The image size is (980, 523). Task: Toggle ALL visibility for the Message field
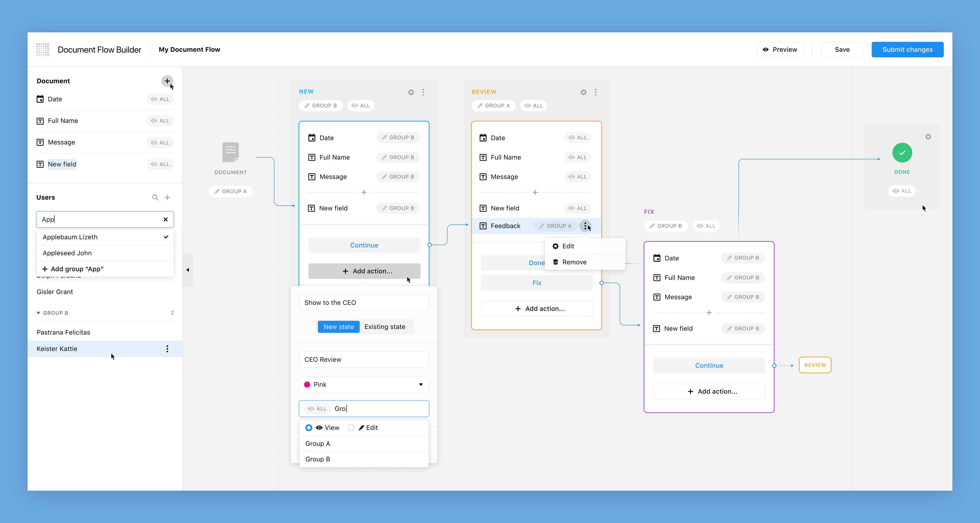[160, 142]
